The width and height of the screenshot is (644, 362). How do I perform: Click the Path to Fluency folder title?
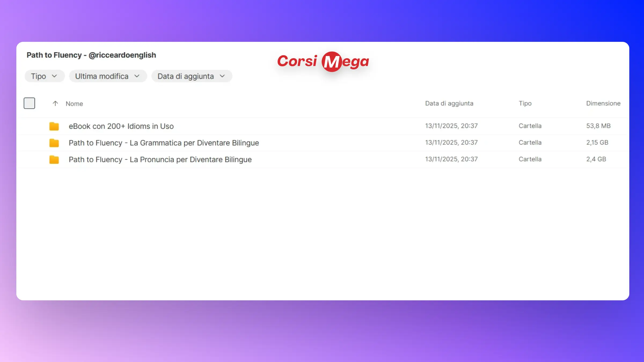coord(91,55)
